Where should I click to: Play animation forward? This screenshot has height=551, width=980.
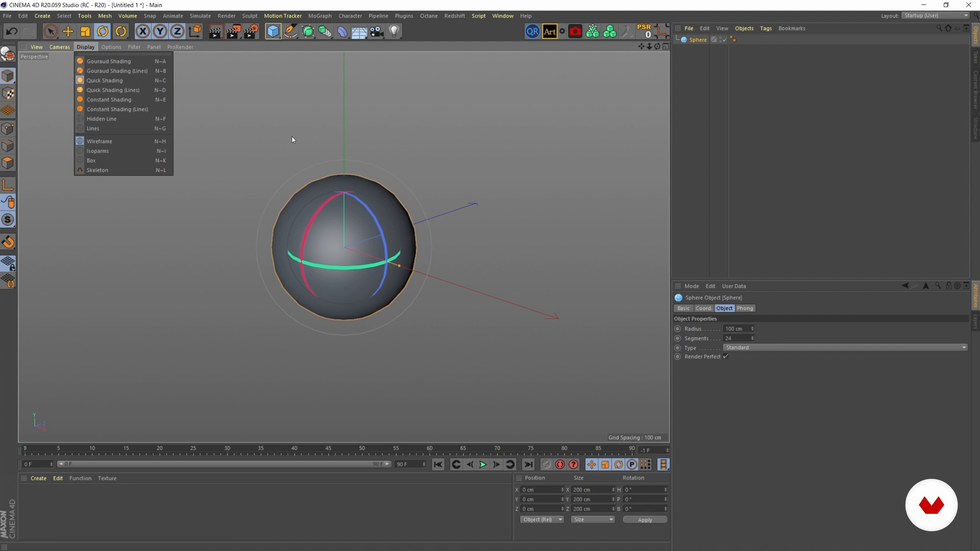click(482, 464)
